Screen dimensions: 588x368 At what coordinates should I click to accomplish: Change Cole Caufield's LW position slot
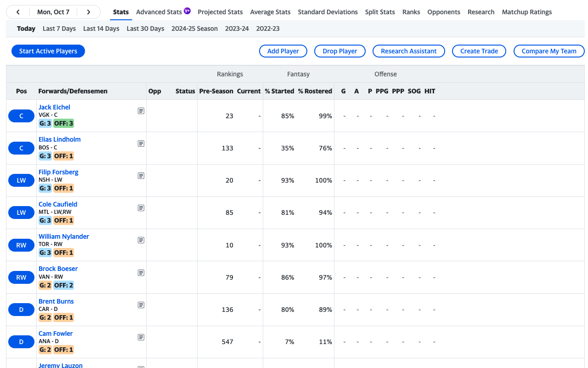point(21,213)
